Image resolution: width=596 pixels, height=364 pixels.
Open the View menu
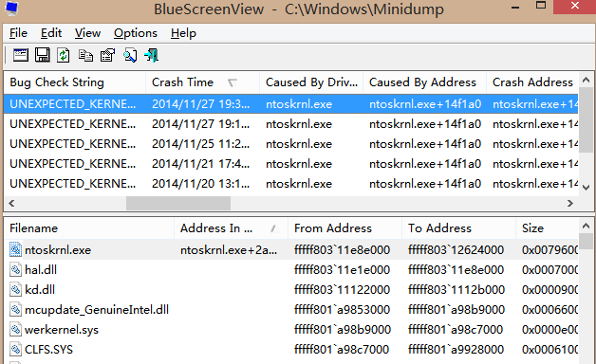point(87,33)
